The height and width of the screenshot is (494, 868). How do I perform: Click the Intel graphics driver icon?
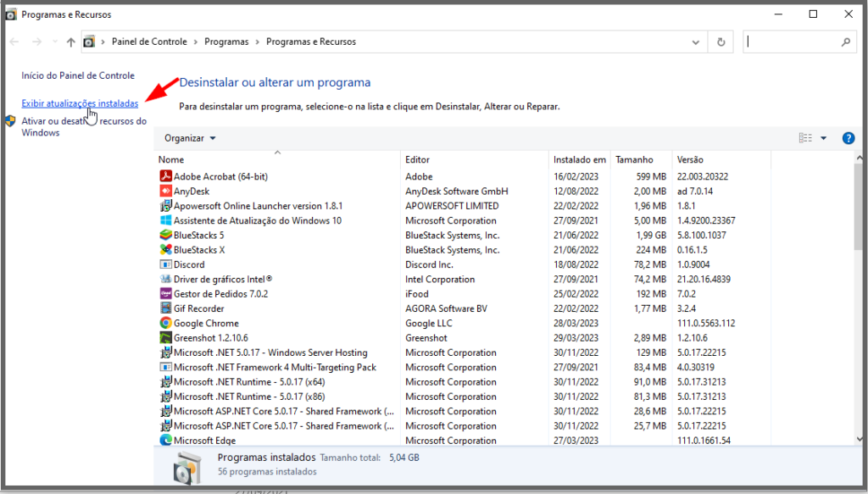tap(165, 279)
